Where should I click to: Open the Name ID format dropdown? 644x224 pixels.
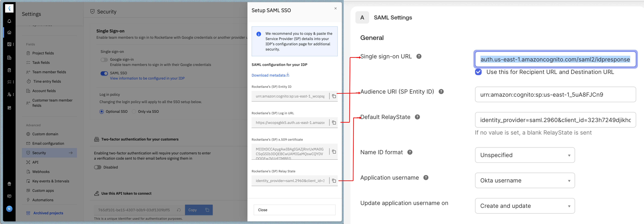(525, 155)
